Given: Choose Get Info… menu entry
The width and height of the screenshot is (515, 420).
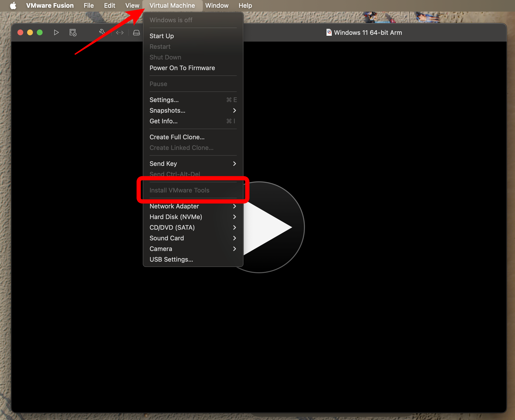Looking at the screenshot, I should click(x=193, y=121).
